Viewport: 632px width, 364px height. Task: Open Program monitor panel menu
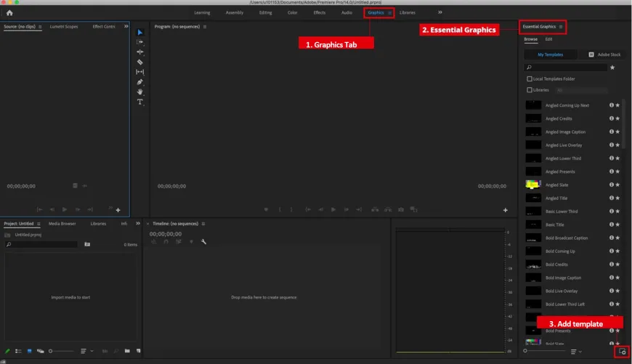coord(205,27)
